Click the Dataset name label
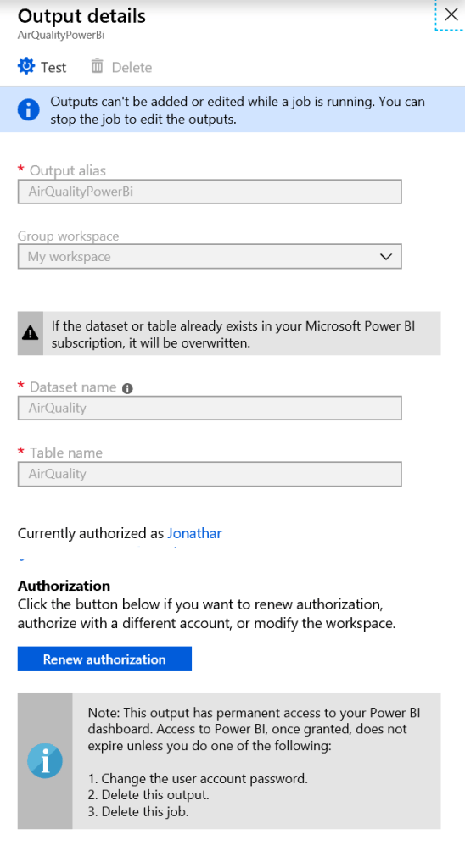This screenshot has height=868, width=465. coord(73,387)
